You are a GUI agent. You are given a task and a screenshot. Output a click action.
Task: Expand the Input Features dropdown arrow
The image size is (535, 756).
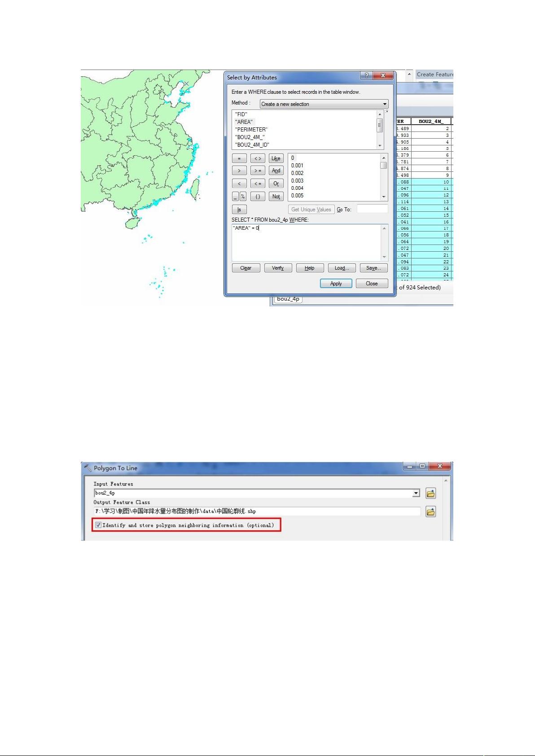pos(416,494)
